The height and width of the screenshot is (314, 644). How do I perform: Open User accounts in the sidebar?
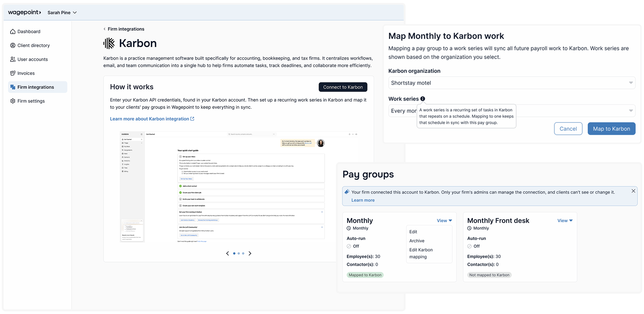[x=37, y=59]
